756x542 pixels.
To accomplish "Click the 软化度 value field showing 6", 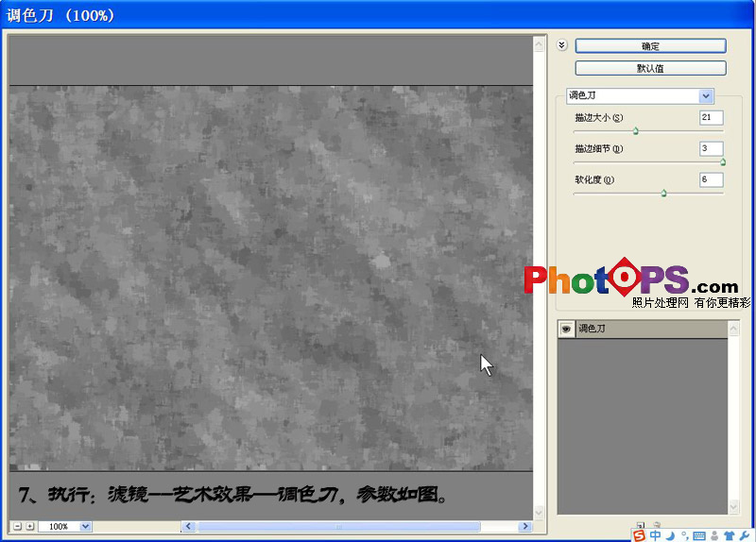I will [x=712, y=179].
